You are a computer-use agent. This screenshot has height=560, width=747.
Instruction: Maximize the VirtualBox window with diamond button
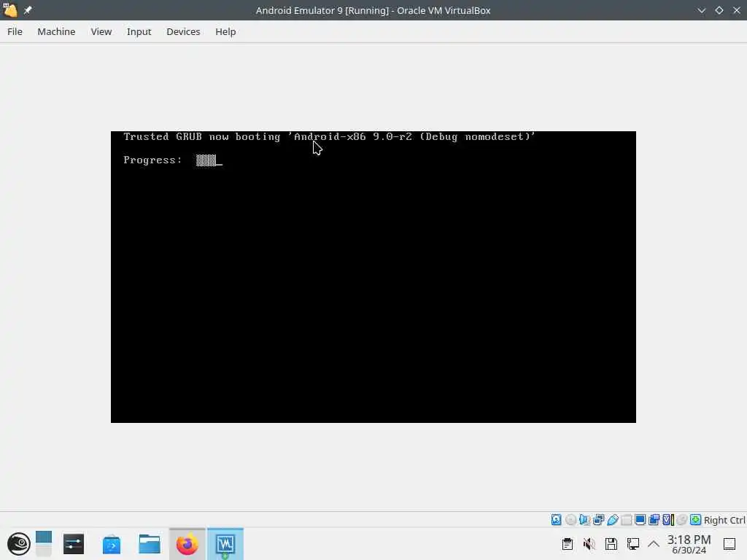coord(719,10)
